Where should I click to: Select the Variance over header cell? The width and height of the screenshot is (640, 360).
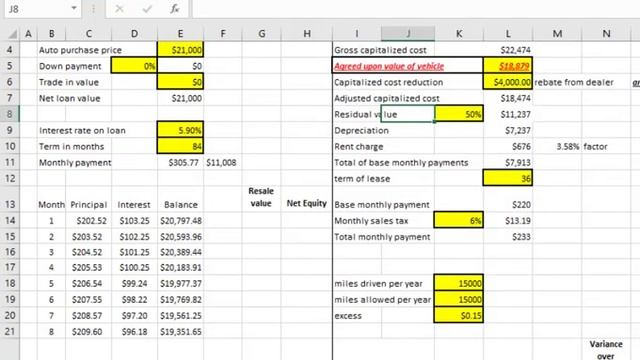[606, 350]
